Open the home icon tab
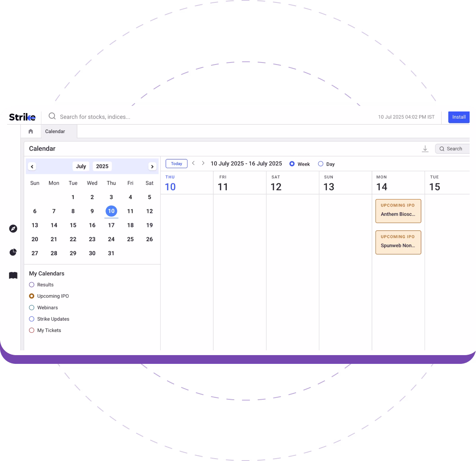Viewport: 476px width, 461px height. [x=31, y=131]
